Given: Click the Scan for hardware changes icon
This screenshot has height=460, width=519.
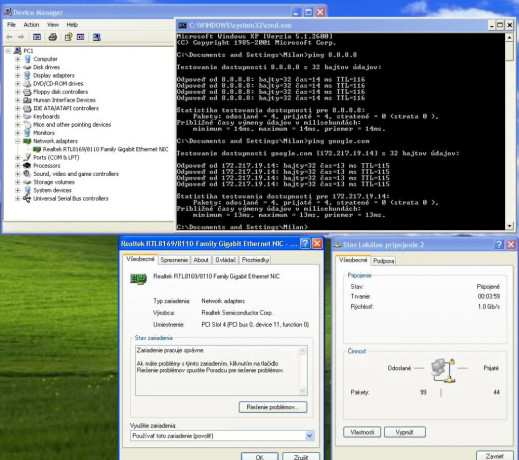Looking at the screenshot, I should 97,37.
